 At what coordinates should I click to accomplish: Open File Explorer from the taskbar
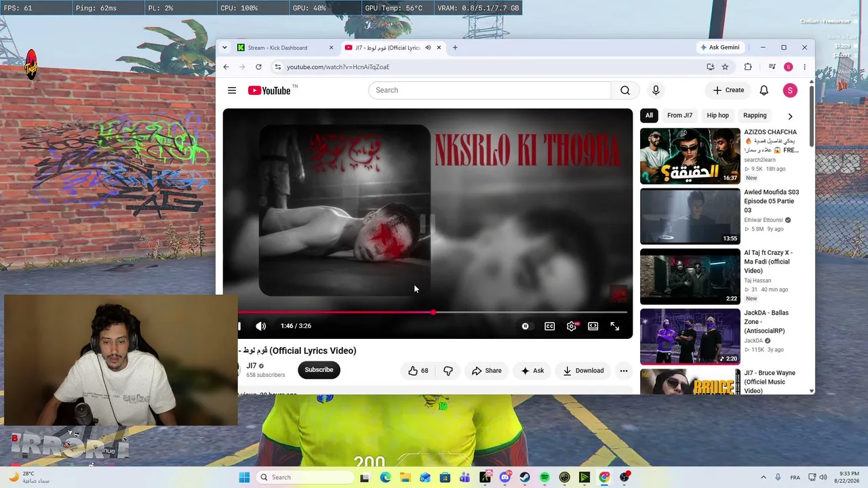(405, 477)
